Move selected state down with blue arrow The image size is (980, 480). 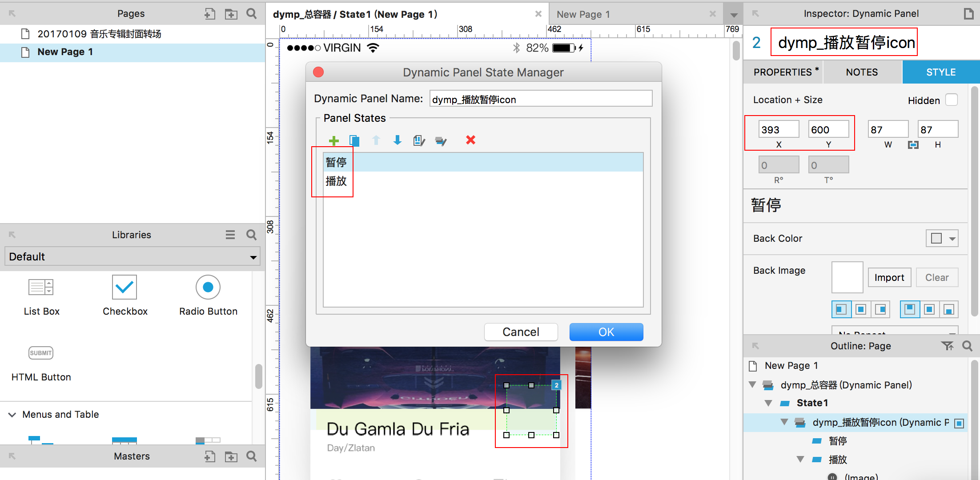click(398, 140)
